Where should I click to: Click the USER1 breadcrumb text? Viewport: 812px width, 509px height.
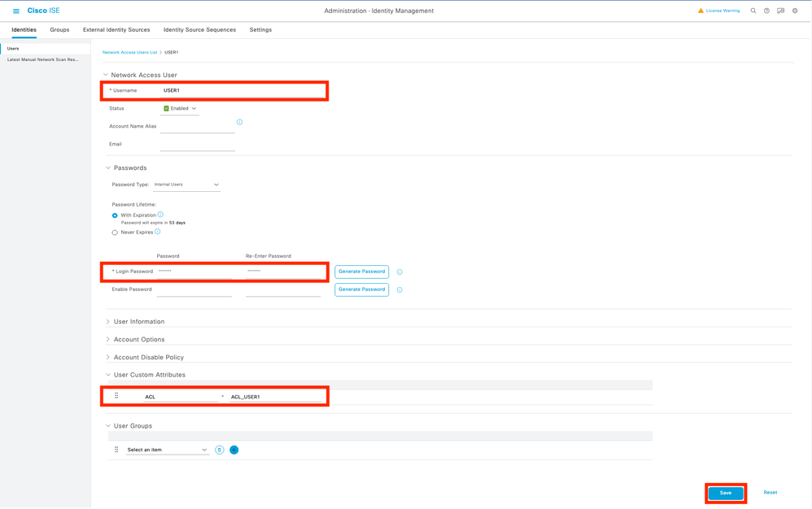coord(172,52)
